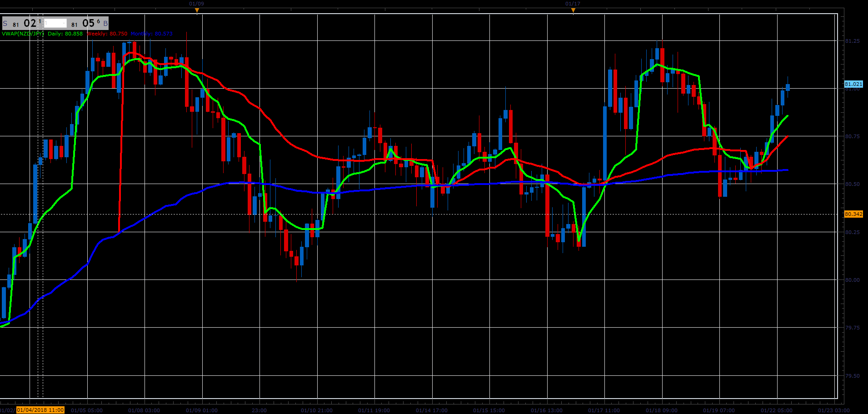Viewport: 868px width, 414px height.
Task: Click the B buy button at 81.05
Action: (x=89, y=23)
